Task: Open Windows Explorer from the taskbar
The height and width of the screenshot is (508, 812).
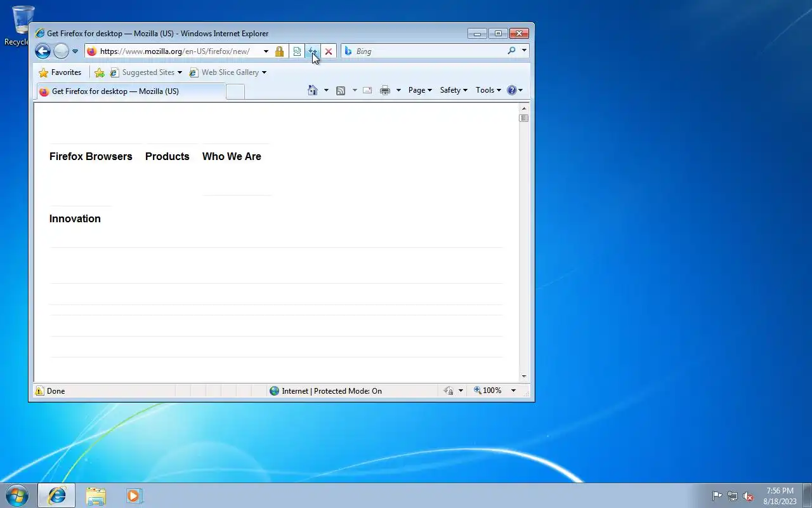Action: pyautogui.click(x=96, y=495)
